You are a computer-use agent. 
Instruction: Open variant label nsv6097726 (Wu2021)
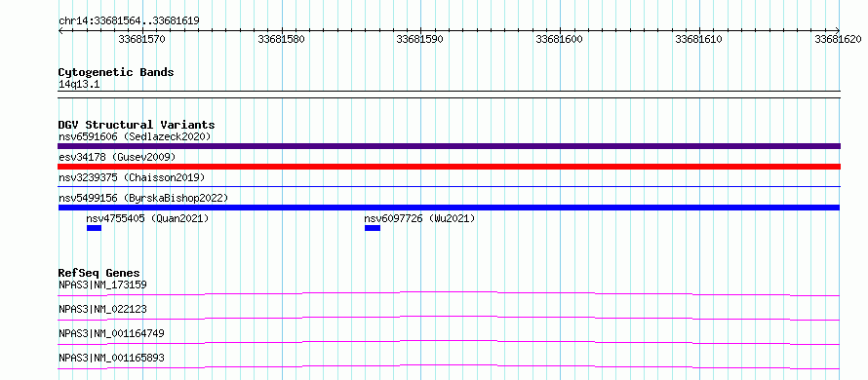pos(419,218)
